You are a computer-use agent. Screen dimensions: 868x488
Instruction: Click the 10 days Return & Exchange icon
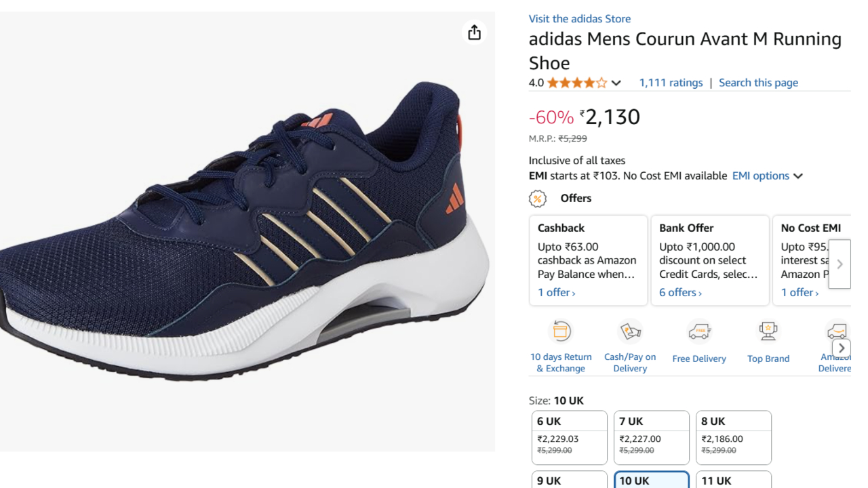(560, 331)
